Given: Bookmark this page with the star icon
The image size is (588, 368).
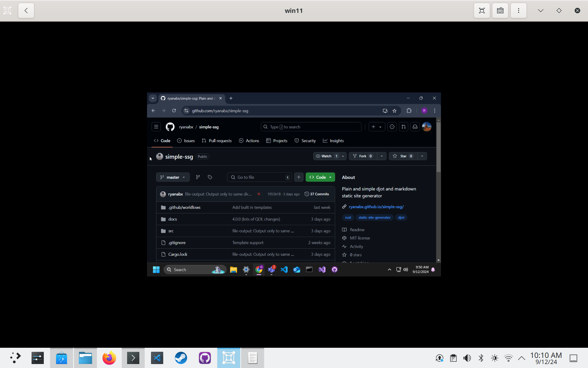Looking at the screenshot, I should (394, 111).
